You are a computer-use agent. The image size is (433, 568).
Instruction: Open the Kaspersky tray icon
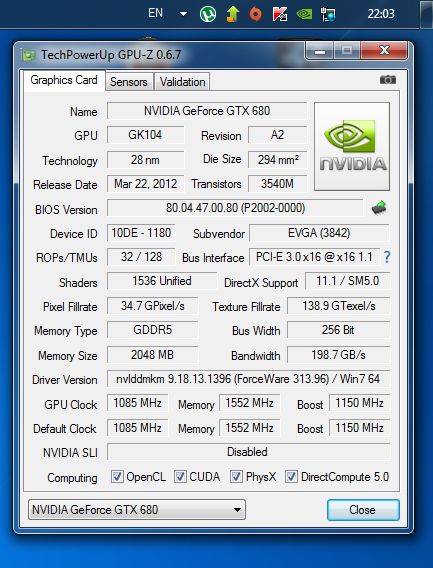[x=280, y=14]
